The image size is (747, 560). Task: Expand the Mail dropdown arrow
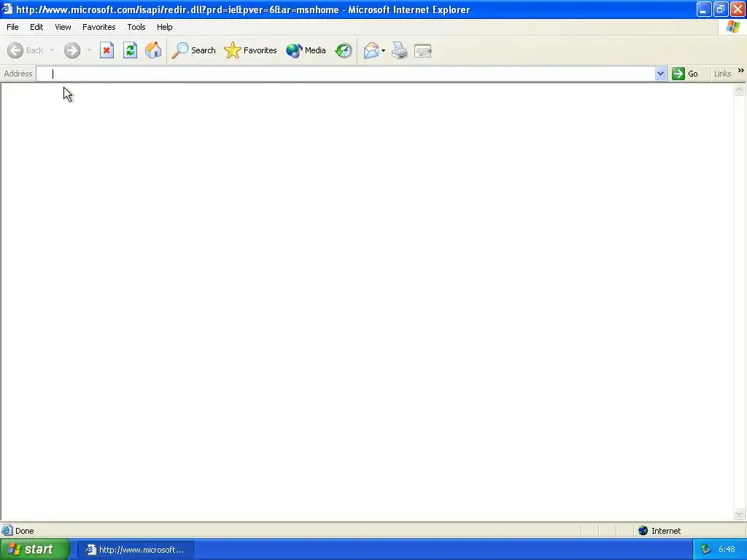click(384, 50)
